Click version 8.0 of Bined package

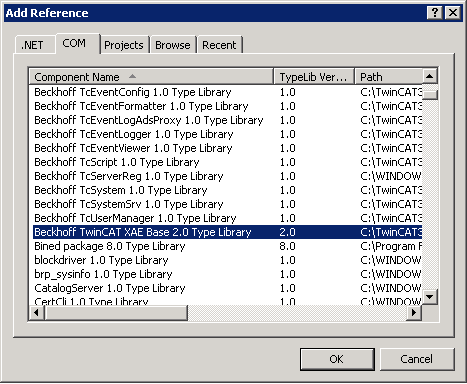pos(287,246)
